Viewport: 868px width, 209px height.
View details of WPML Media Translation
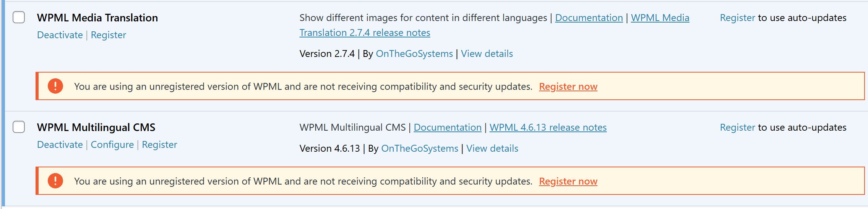click(487, 53)
